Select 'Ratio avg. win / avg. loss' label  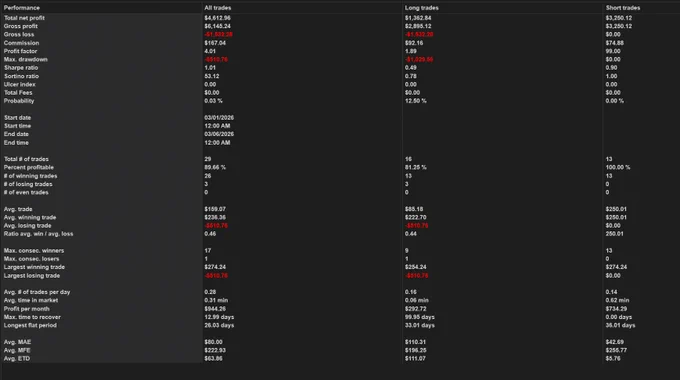click(38, 234)
